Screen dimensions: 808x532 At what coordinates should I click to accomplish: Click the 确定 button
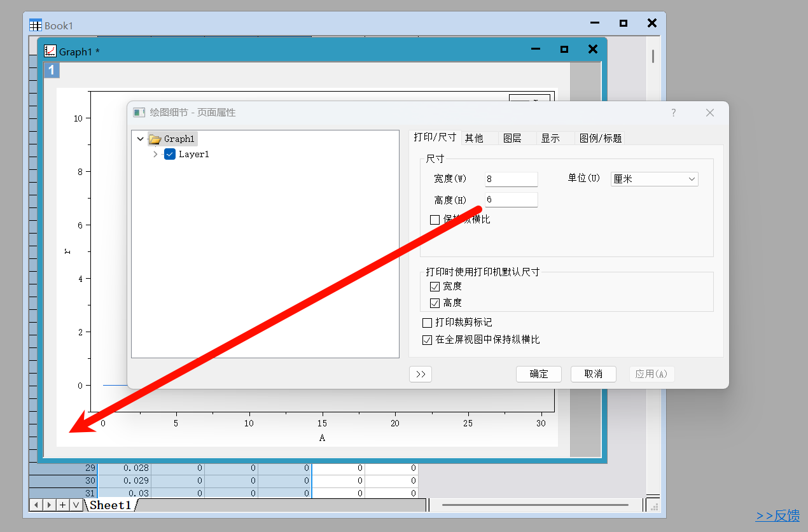[538, 374]
